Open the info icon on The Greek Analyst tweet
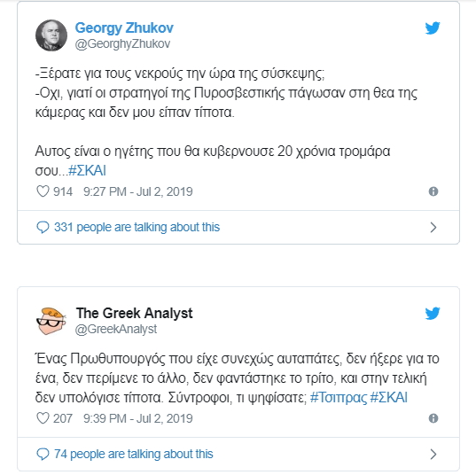This screenshot has height=475, width=476. tap(433, 418)
